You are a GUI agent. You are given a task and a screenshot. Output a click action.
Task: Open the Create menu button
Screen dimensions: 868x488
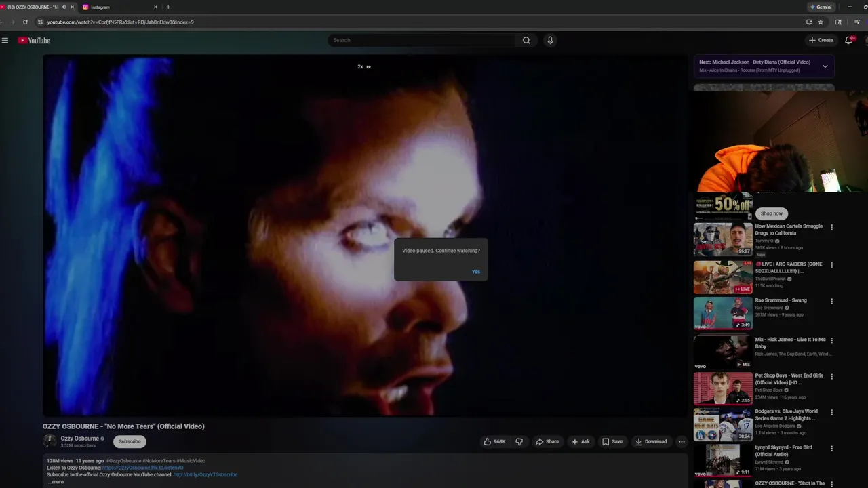[x=821, y=40]
